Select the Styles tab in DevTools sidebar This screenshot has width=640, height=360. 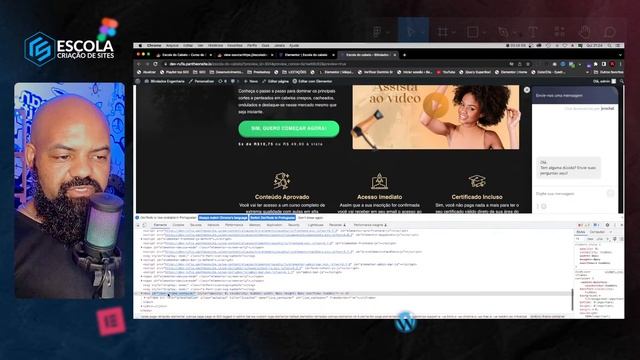coord(580,232)
